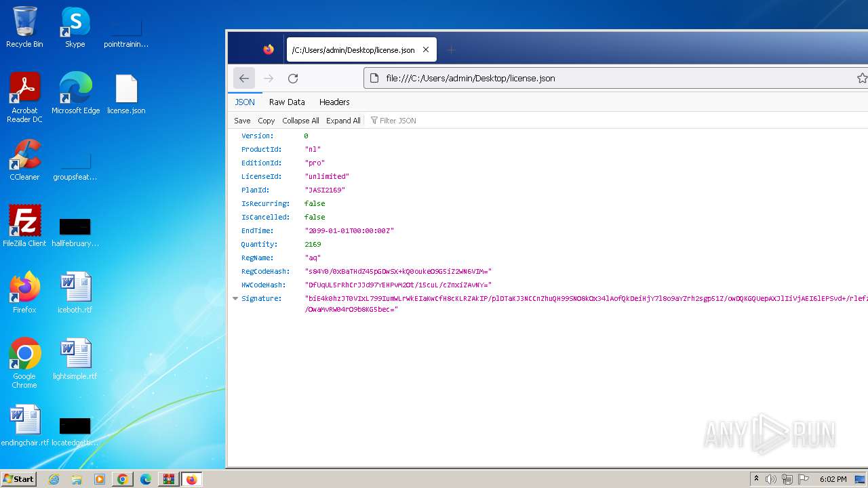The height and width of the screenshot is (488, 868).
Task: Bookmark this page with the star icon
Action: (862, 78)
